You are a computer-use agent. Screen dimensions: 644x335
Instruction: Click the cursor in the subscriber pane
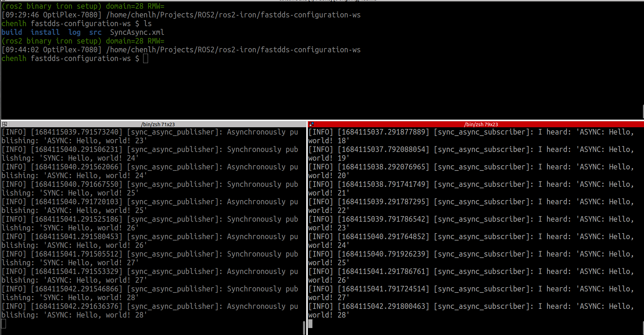coord(310,324)
